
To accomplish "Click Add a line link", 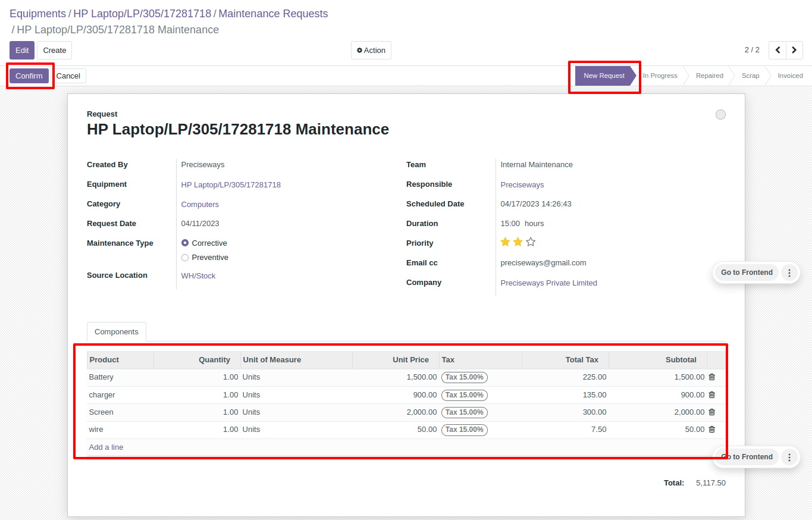I will pyautogui.click(x=106, y=447).
